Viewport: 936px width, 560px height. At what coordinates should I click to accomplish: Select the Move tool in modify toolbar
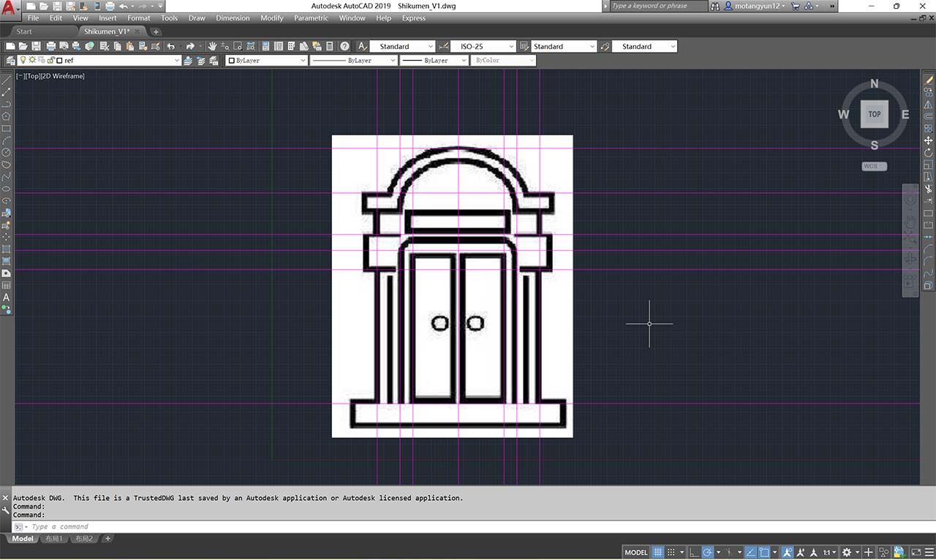(x=929, y=140)
